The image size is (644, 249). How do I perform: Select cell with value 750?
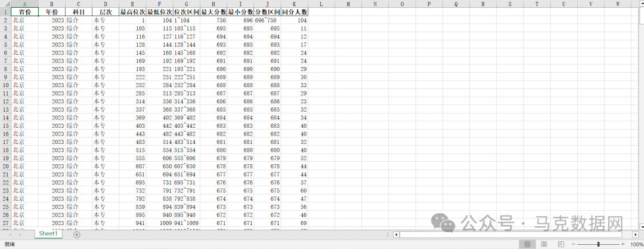pyautogui.click(x=213, y=20)
